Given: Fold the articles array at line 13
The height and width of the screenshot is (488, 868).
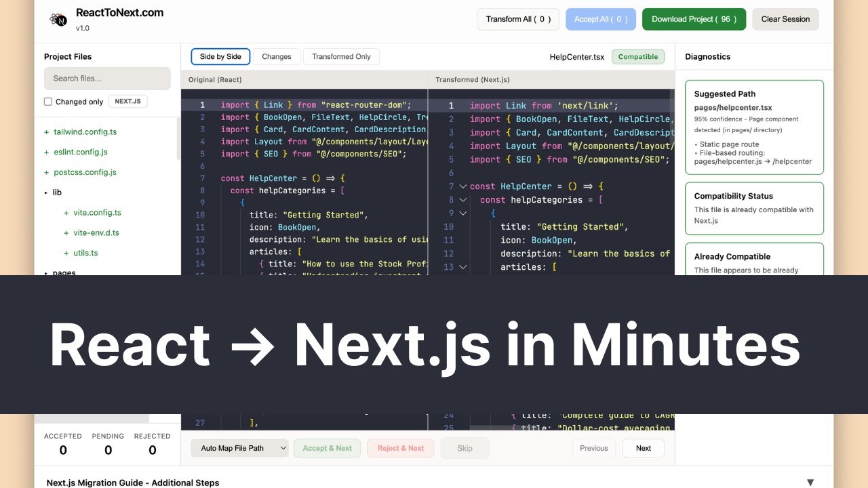Looking at the screenshot, I should pos(463,267).
